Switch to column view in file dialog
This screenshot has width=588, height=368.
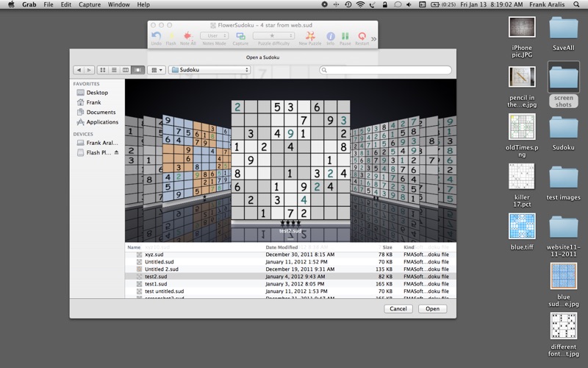coord(126,70)
